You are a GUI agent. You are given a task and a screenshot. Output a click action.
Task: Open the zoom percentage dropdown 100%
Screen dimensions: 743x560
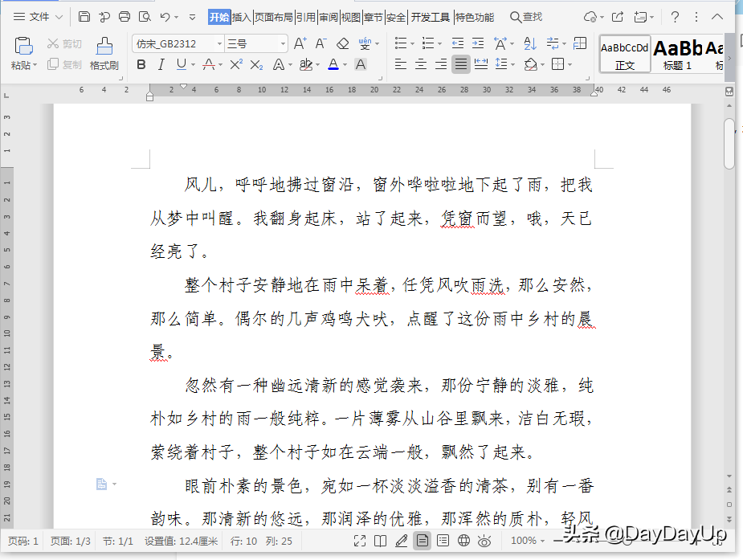(x=528, y=541)
